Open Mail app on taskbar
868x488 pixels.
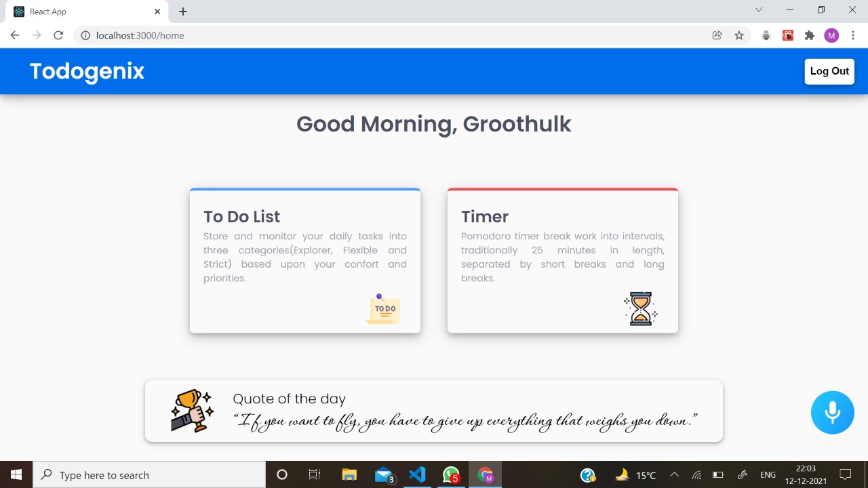(384, 474)
